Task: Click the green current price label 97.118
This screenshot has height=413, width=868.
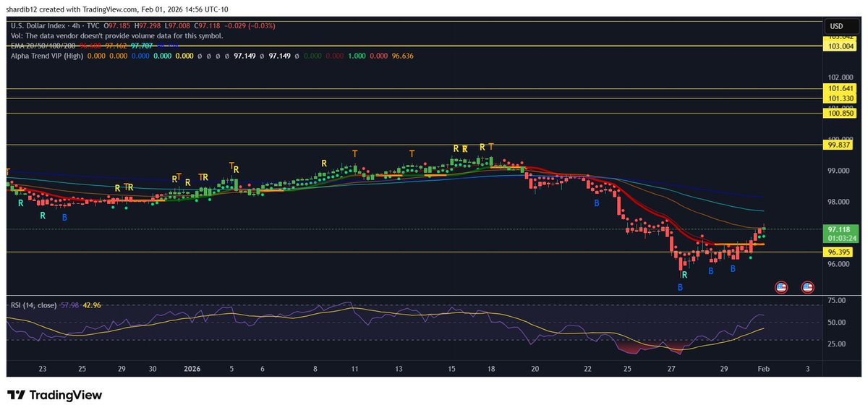Action: point(841,229)
